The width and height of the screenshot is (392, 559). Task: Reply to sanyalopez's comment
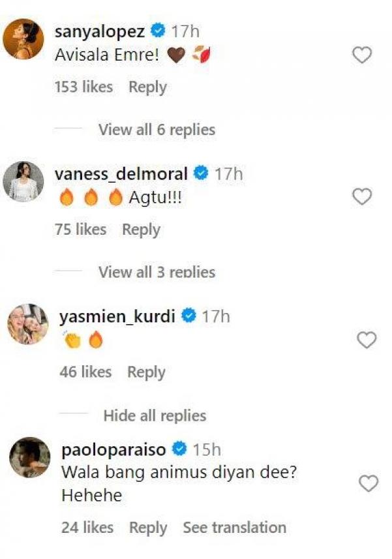[x=147, y=87]
